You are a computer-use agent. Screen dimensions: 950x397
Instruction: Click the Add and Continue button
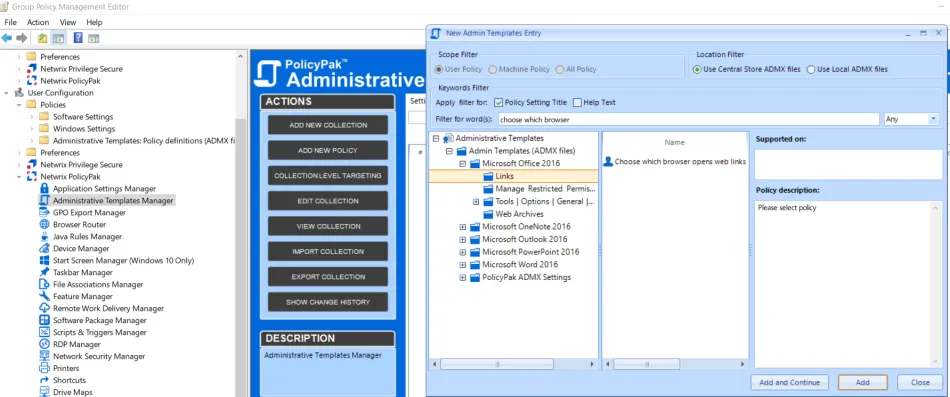[789, 382]
